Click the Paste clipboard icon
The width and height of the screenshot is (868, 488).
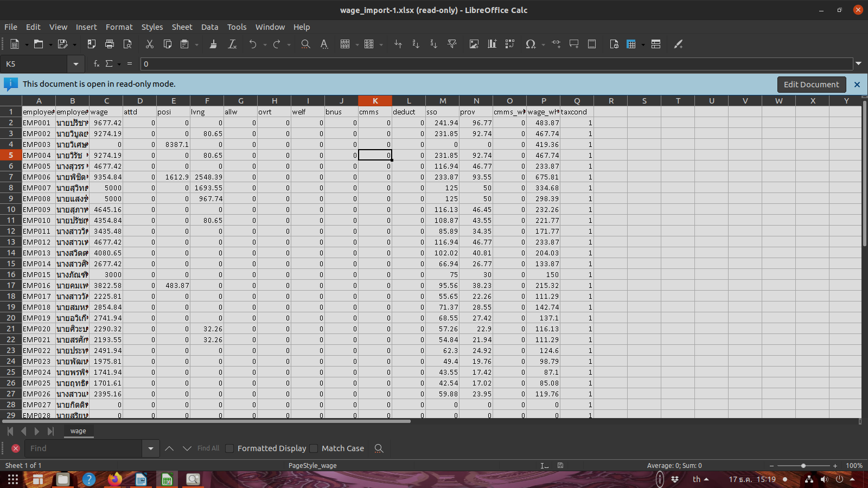tap(185, 44)
